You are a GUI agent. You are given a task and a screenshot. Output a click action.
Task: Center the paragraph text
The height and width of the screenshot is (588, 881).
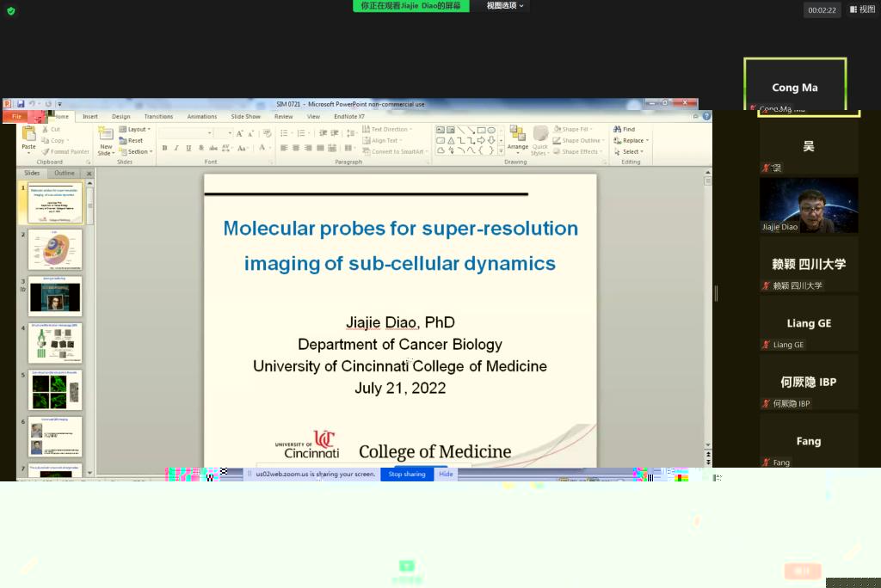tap(296, 148)
